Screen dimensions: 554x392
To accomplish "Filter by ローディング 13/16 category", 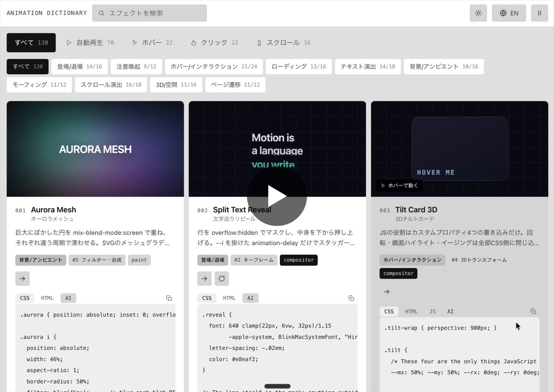I will tap(299, 66).
